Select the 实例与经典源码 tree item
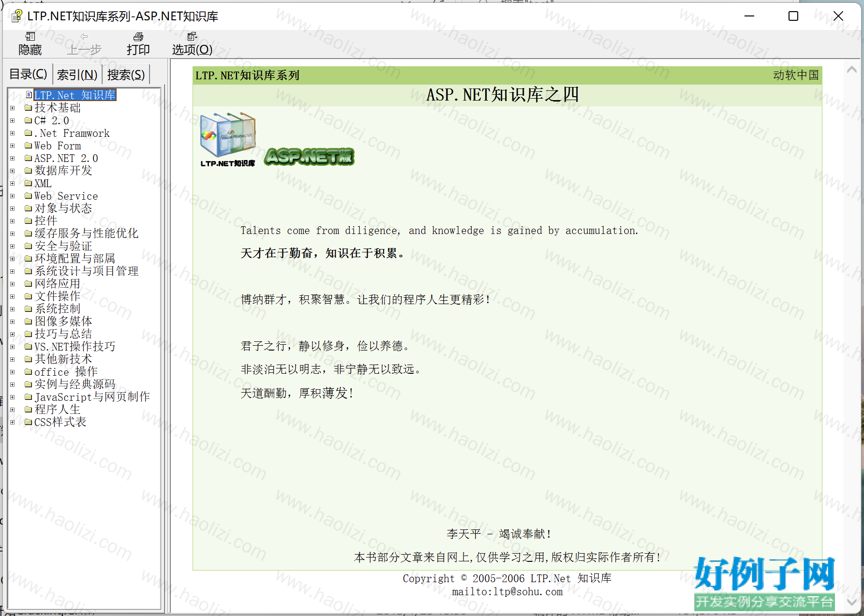Image resolution: width=864 pixels, height=616 pixels. 75,384
